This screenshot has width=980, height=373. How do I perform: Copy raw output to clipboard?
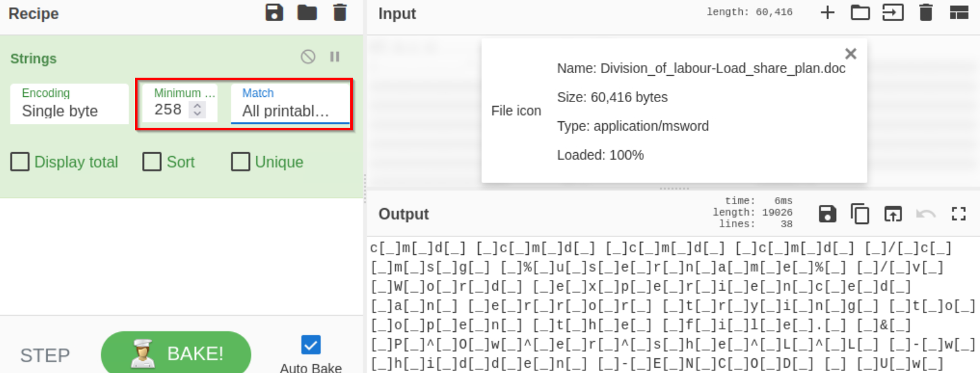860,214
